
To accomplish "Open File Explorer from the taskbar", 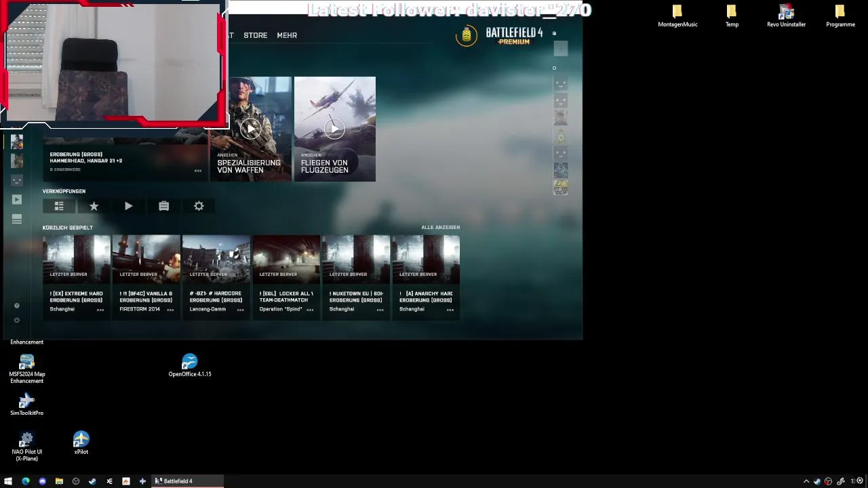I will (59, 481).
